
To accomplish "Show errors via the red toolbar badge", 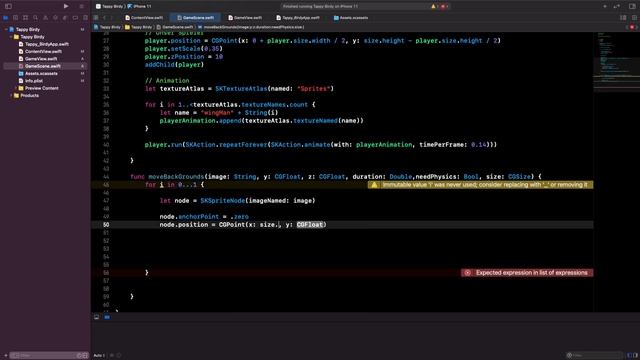I will point(444,7).
